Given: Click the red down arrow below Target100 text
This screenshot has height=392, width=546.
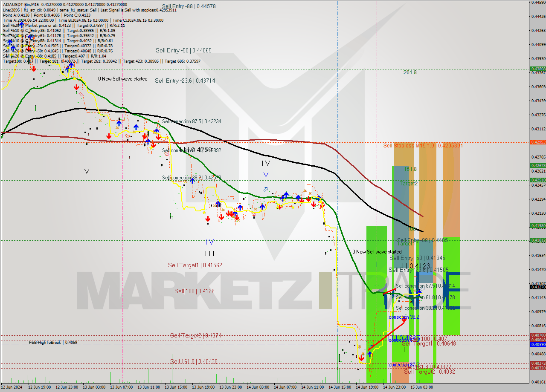Looking at the screenshot, I should 33,68.
